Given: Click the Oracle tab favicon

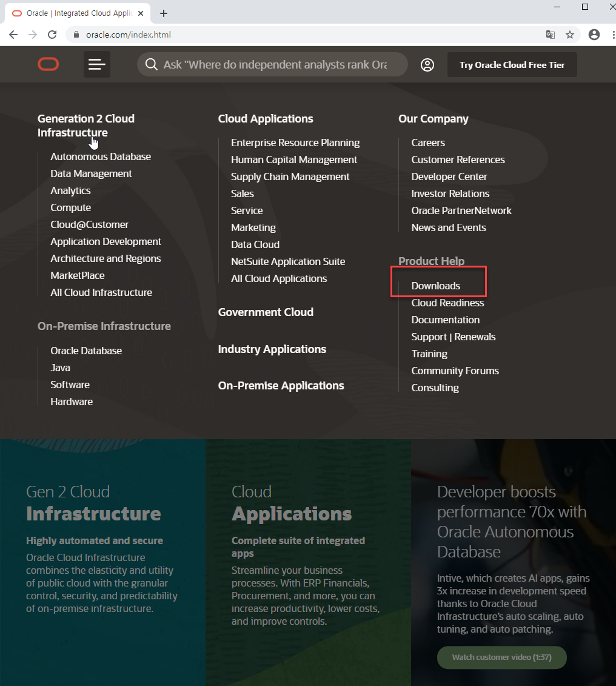Looking at the screenshot, I should click(16, 13).
